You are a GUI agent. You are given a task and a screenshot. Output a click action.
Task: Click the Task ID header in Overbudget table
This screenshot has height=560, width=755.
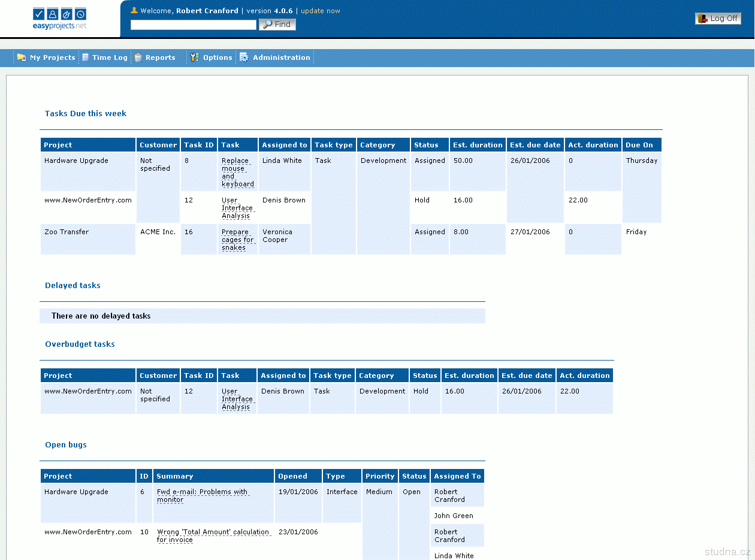[x=199, y=376]
